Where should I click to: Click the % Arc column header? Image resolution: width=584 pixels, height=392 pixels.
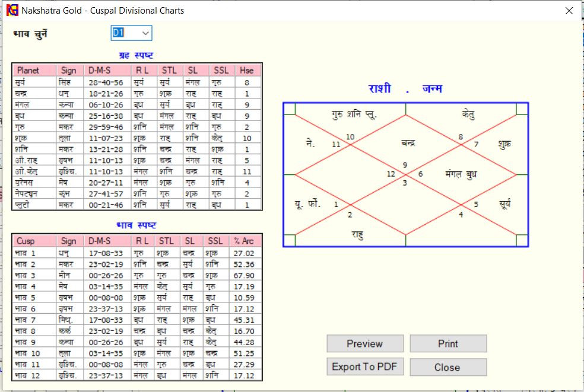click(x=244, y=241)
